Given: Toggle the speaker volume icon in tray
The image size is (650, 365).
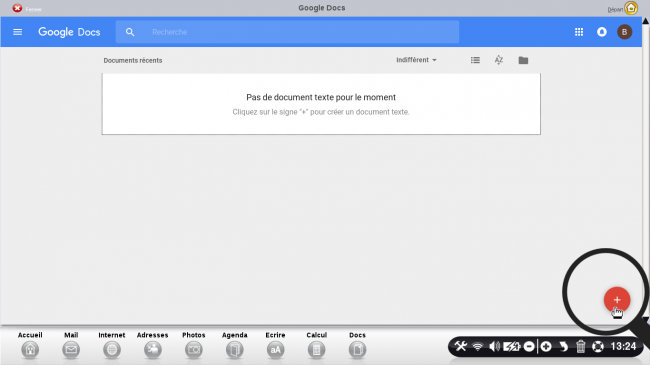Looking at the screenshot, I should pyautogui.click(x=494, y=346).
